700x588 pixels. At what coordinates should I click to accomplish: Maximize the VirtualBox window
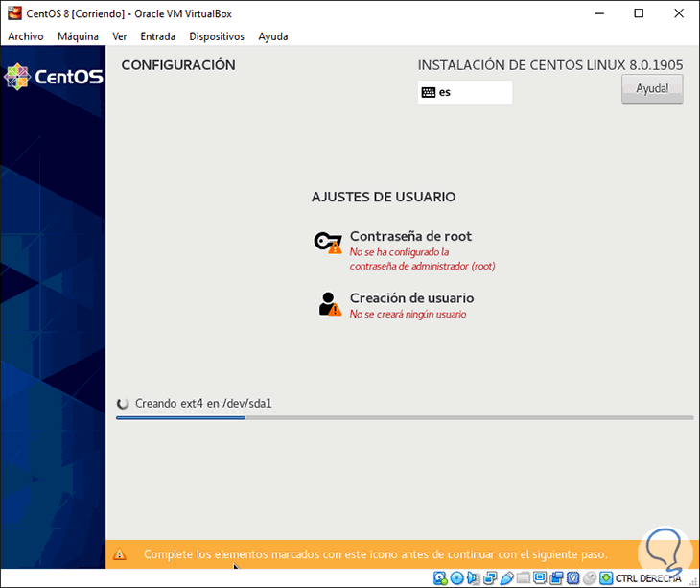point(639,13)
